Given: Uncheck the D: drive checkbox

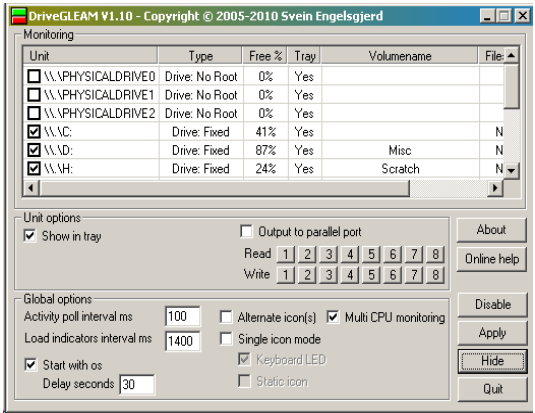Looking at the screenshot, I should pos(34,150).
